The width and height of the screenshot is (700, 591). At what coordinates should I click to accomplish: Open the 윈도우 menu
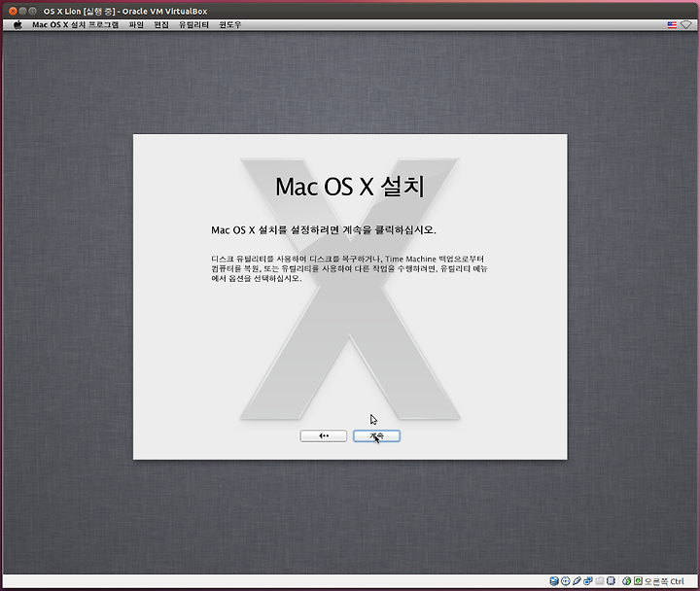click(229, 24)
